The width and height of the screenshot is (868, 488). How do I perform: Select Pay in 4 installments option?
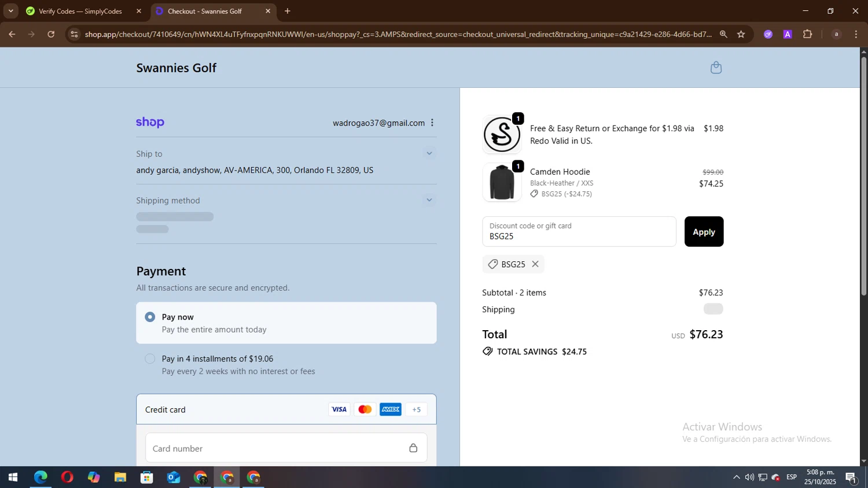[x=286, y=365]
